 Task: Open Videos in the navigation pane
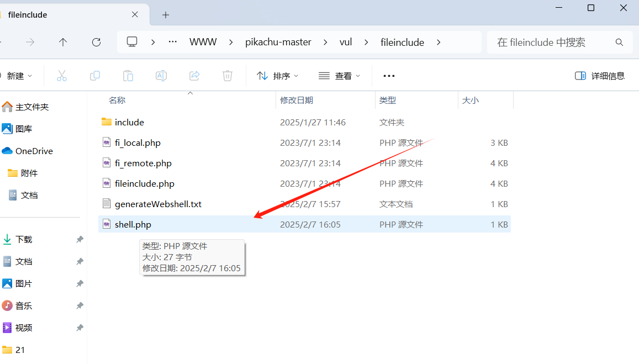pos(18,328)
